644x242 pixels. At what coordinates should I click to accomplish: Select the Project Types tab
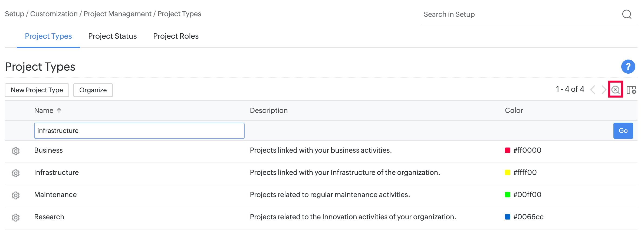pyautogui.click(x=48, y=36)
